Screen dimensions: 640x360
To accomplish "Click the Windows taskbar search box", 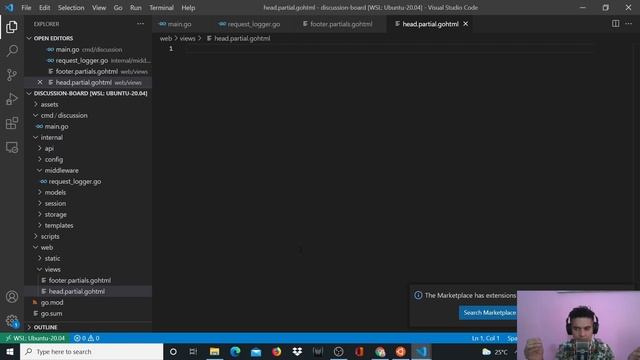I will pyautogui.click(x=91, y=351).
